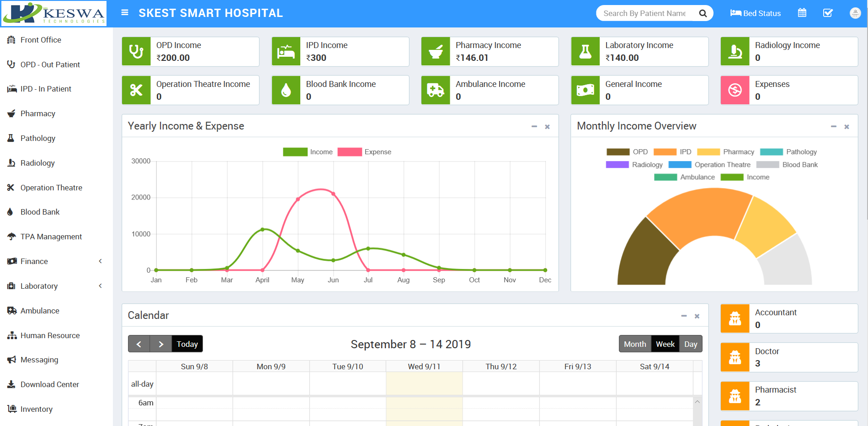Open the calendar icon in header
This screenshot has width=868, height=426.
(802, 13)
